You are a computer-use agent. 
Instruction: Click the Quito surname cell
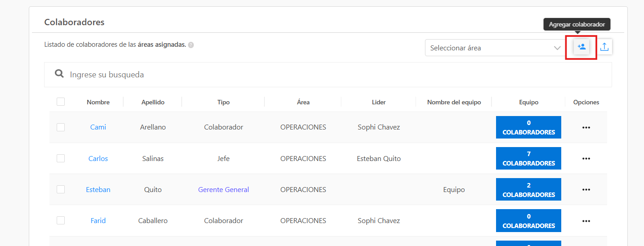coord(153,189)
